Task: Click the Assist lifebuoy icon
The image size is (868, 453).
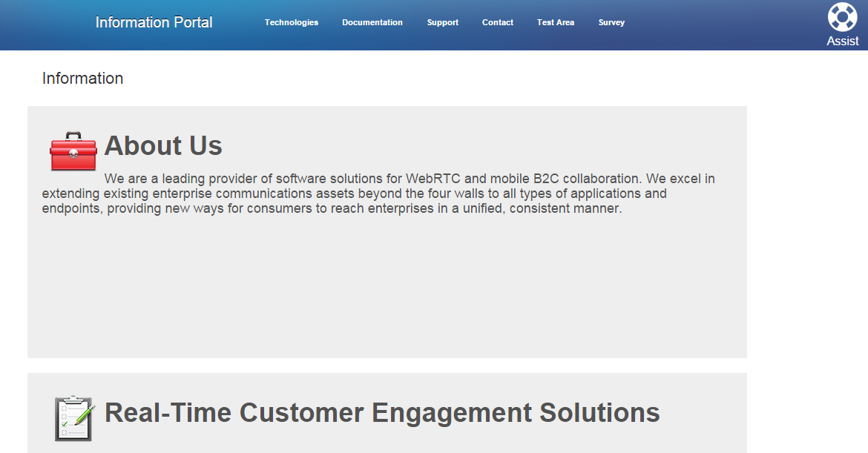Action: pyautogui.click(x=842, y=17)
